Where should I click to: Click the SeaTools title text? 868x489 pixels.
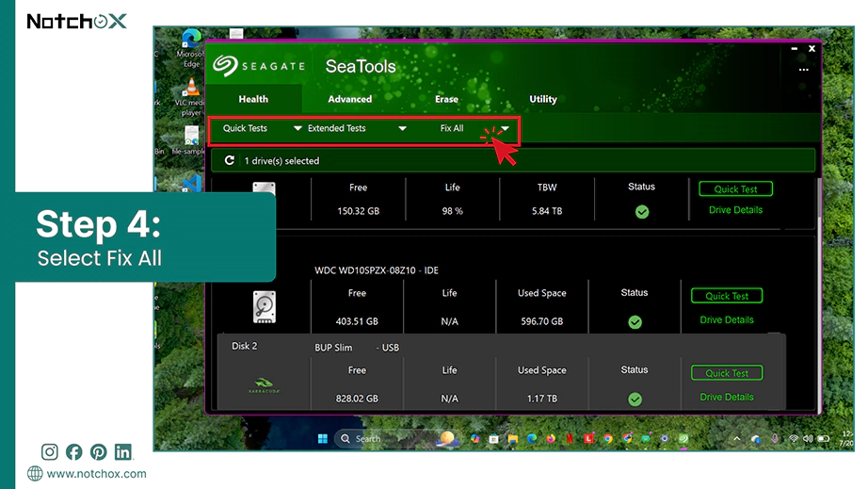coord(361,67)
